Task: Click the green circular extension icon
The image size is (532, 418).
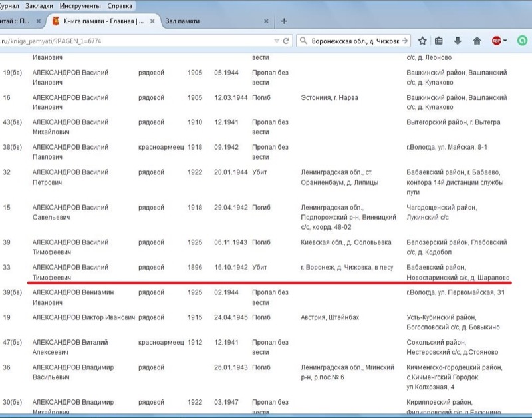Action: 523,41
